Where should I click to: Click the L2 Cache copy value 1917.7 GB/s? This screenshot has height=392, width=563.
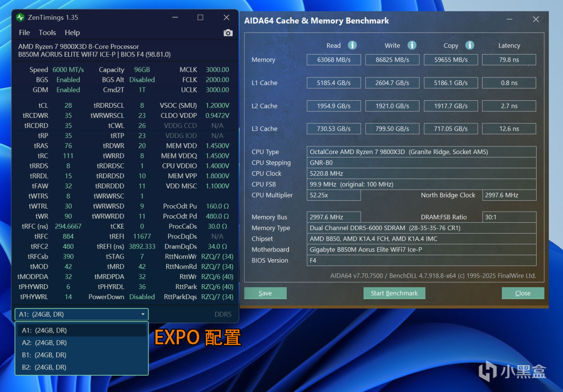click(x=451, y=106)
